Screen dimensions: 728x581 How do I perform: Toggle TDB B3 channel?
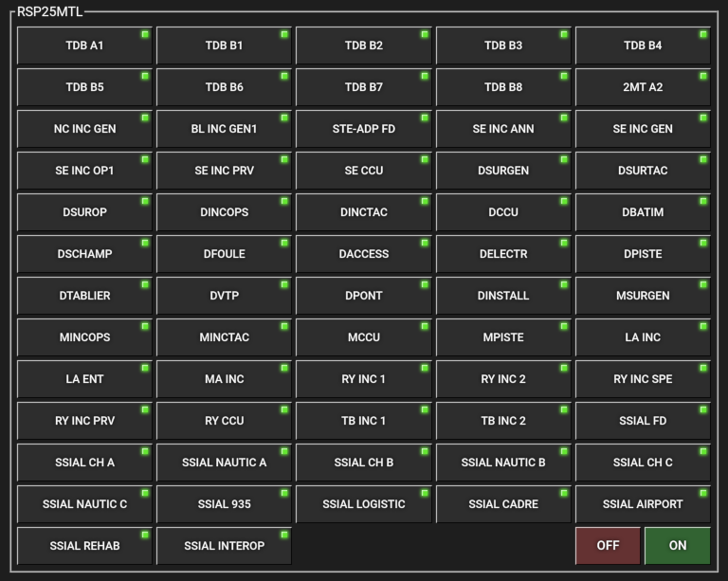(503, 45)
